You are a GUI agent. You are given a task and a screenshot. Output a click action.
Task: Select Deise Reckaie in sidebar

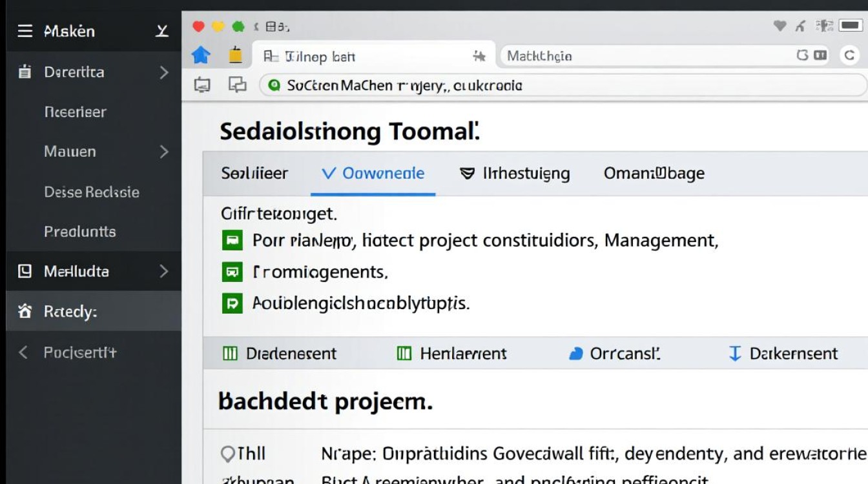pos(92,192)
